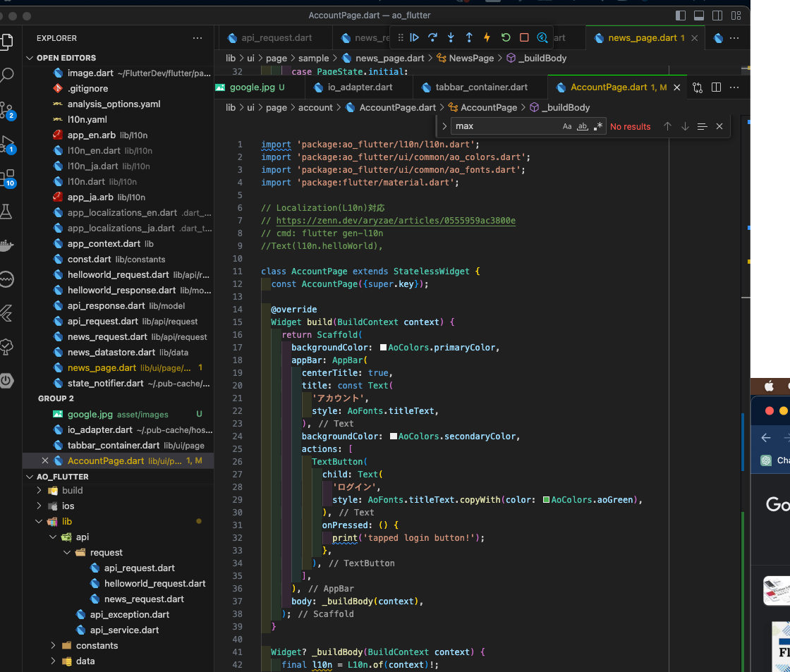Open the Docker view in the activity bar
This screenshot has width=790, height=672.
point(7,245)
